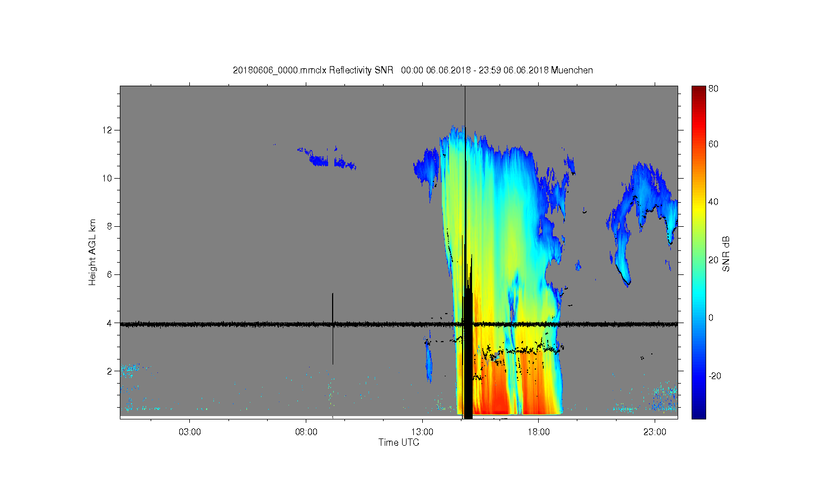Click the dark red top of colorbar
840x504 pixels.
tap(698, 92)
